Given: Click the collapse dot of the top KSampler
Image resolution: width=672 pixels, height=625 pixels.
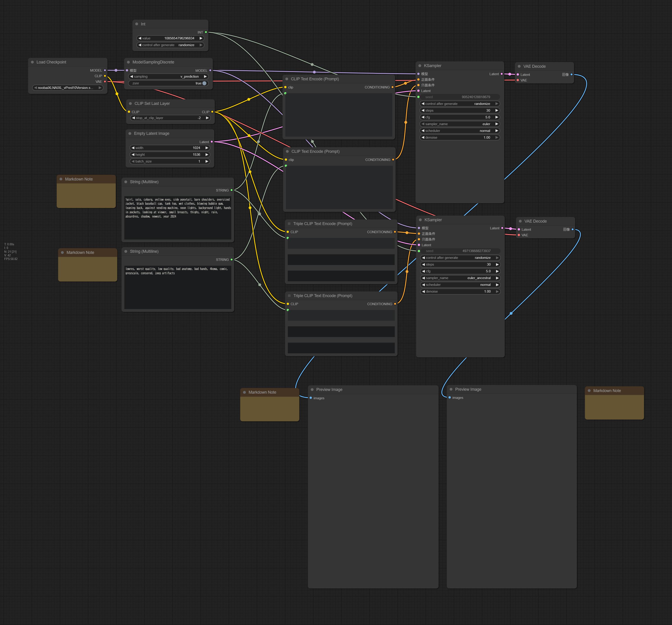Looking at the screenshot, I should [420, 66].
